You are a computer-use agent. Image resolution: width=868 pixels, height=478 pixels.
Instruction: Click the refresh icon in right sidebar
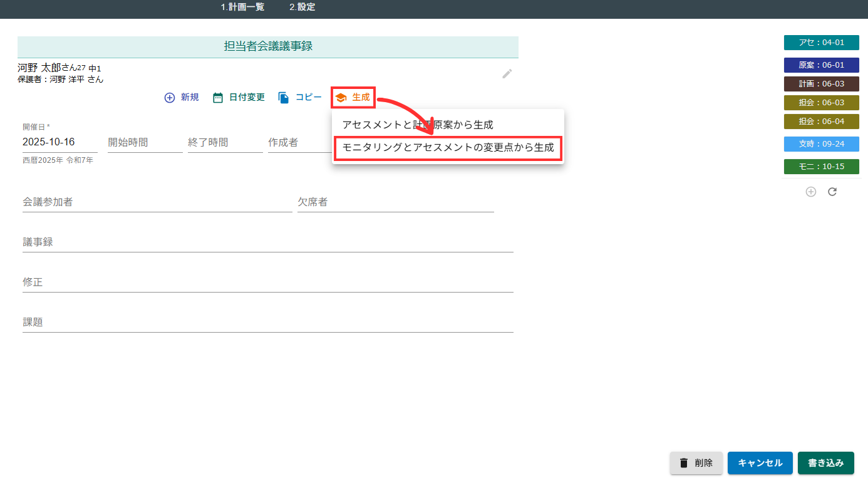[832, 192]
